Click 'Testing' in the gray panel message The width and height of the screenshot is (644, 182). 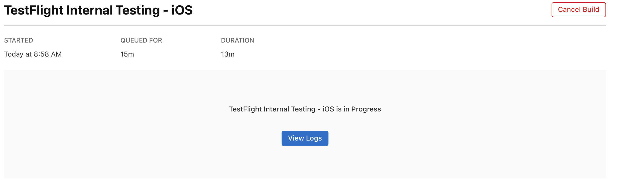pyautogui.click(x=303, y=109)
